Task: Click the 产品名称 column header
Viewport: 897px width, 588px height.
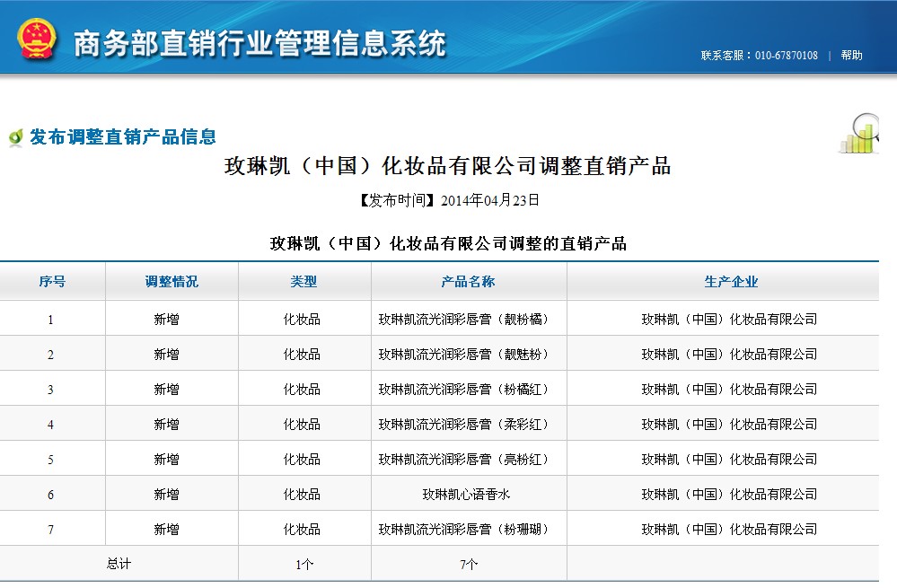Action: (x=468, y=282)
